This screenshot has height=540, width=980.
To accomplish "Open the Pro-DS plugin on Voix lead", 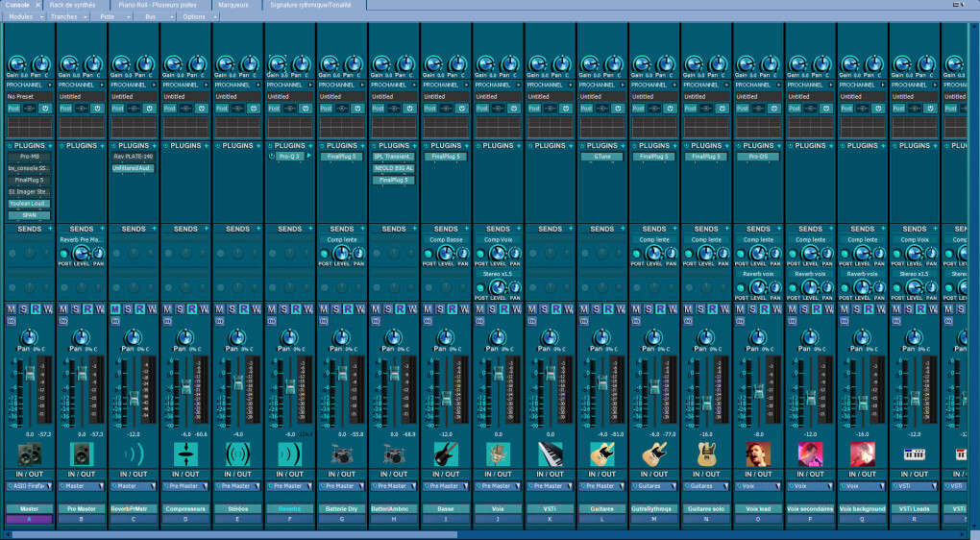I will (x=758, y=157).
